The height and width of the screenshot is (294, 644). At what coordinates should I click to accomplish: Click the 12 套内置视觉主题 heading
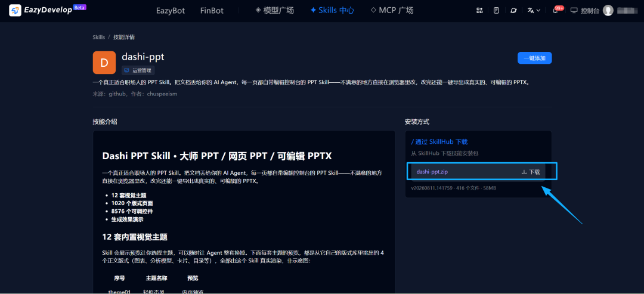(135, 237)
